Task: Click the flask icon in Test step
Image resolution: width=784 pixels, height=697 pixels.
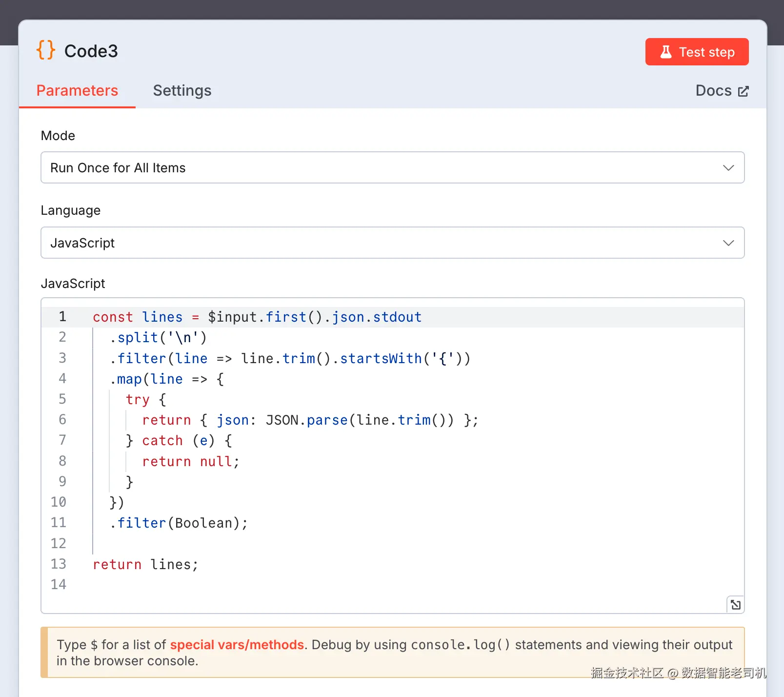Action: click(x=665, y=52)
